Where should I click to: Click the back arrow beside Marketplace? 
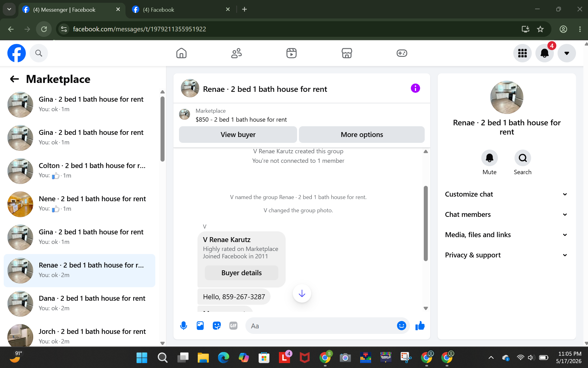(14, 79)
